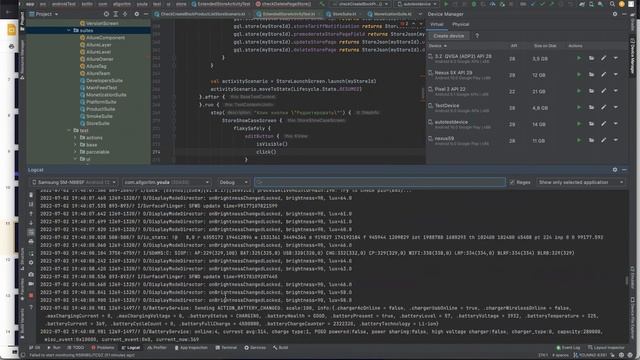Open Show only selected application dropdown
Screen dimensions: 640x360
(581, 182)
